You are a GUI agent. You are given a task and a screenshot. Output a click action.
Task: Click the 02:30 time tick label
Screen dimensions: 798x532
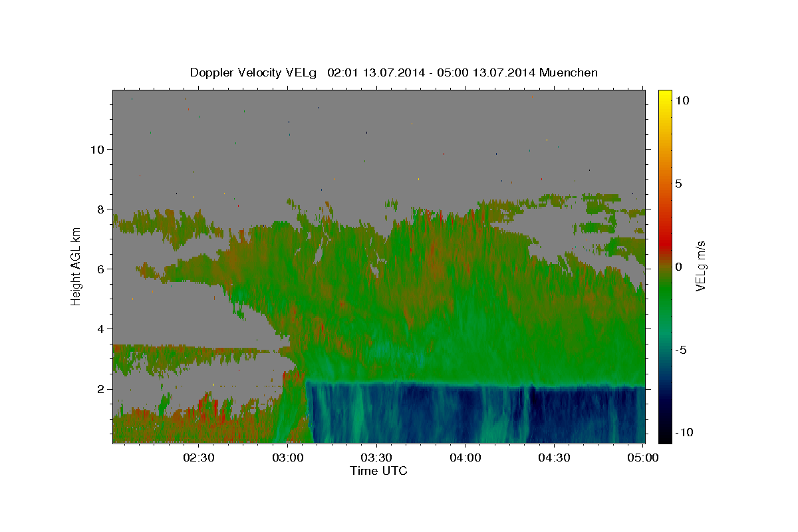[x=199, y=458]
